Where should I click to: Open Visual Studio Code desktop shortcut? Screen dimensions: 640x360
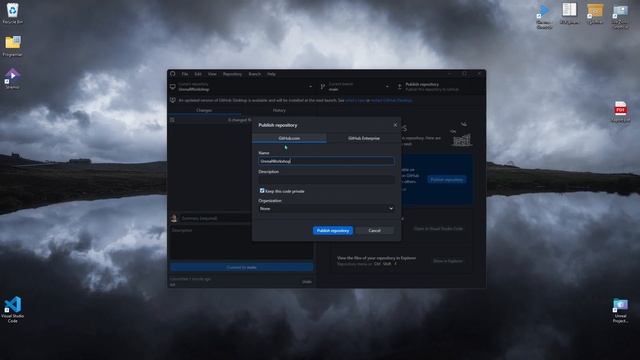click(13, 309)
